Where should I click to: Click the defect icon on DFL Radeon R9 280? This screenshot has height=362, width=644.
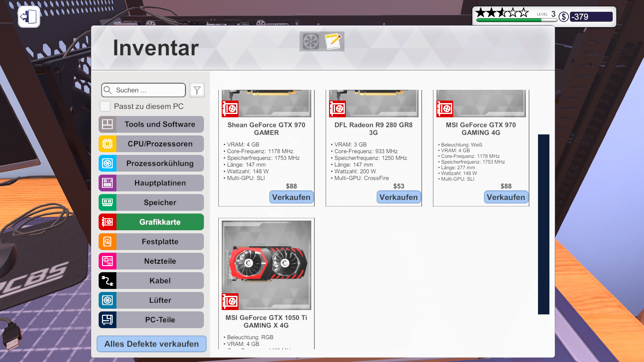pyautogui.click(x=337, y=109)
